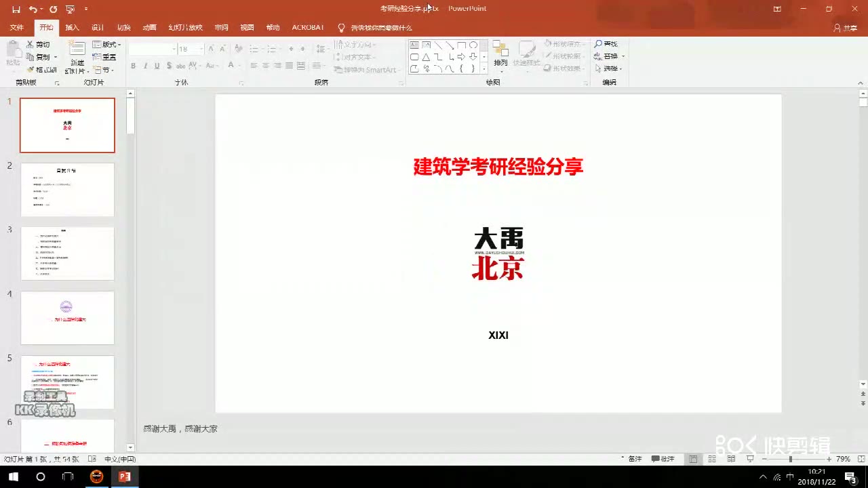The width and height of the screenshot is (868, 488).
Task: Click the language 中文(中国) status indicator
Action: tap(120, 459)
